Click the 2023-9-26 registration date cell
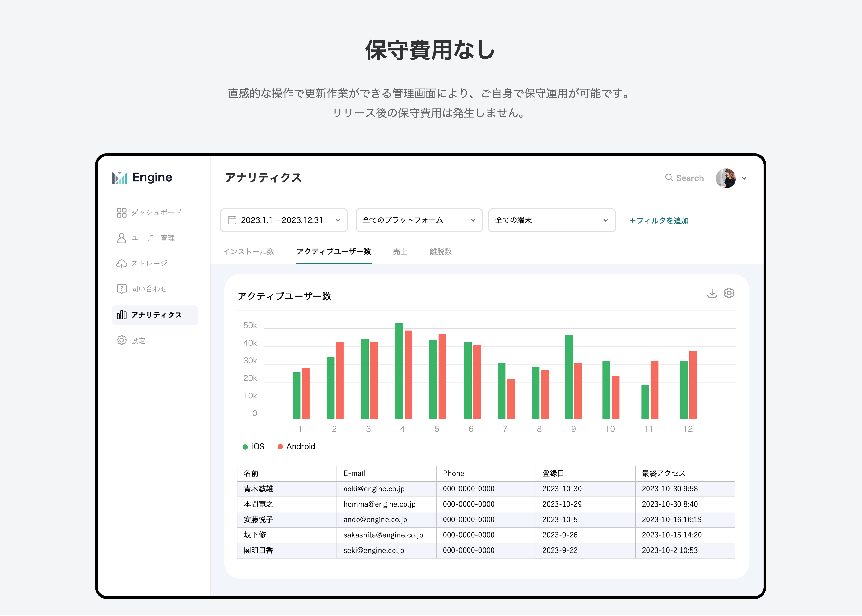The height and width of the screenshot is (616, 862). (x=585, y=535)
